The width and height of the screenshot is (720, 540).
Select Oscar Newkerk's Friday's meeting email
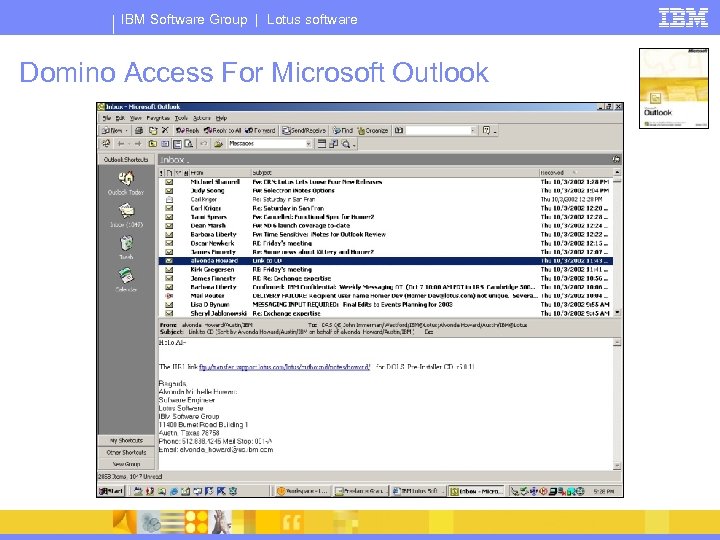tap(385, 243)
